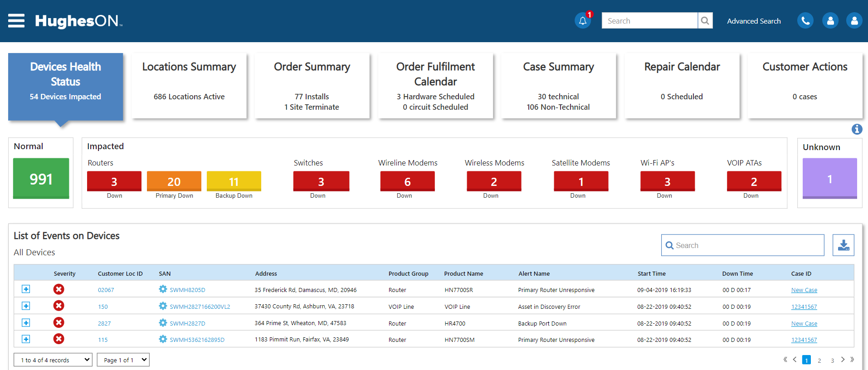Open the hamburger navigation menu
868x370 pixels.
[x=16, y=21]
